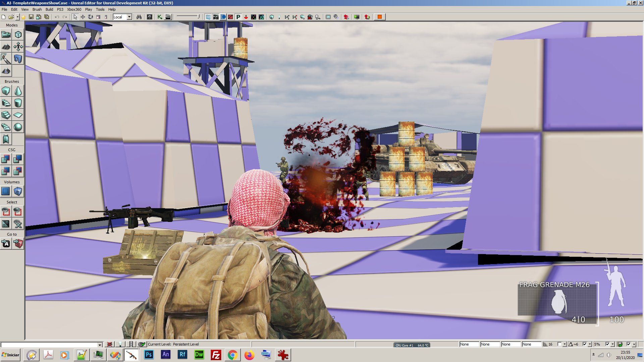The width and height of the screenshot is (644, 362).
Task: Toggle the cube checkmark status button
Action: point(142,344)
